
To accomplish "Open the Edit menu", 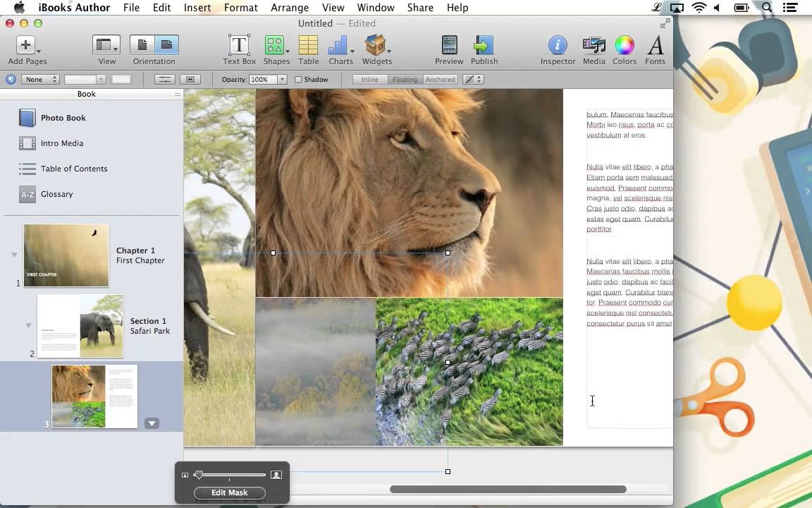I will [x=161, y=8].
